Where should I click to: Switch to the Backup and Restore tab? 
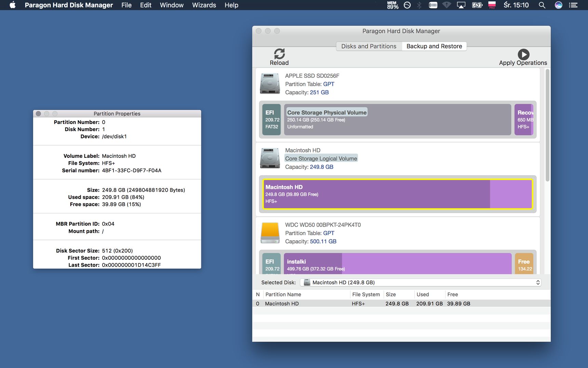pyautogui.click(x=434, y=46)
